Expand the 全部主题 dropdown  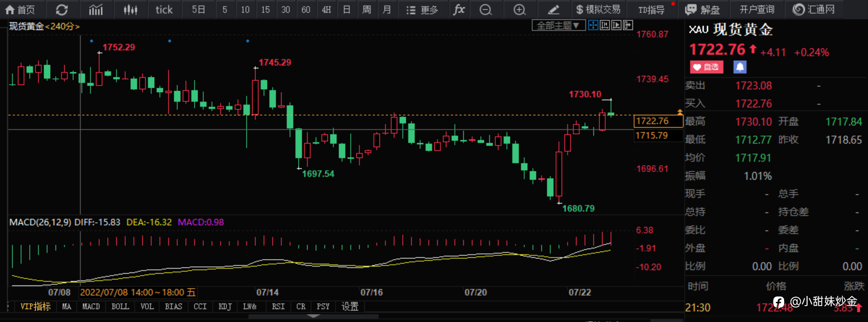coord(559,26)
